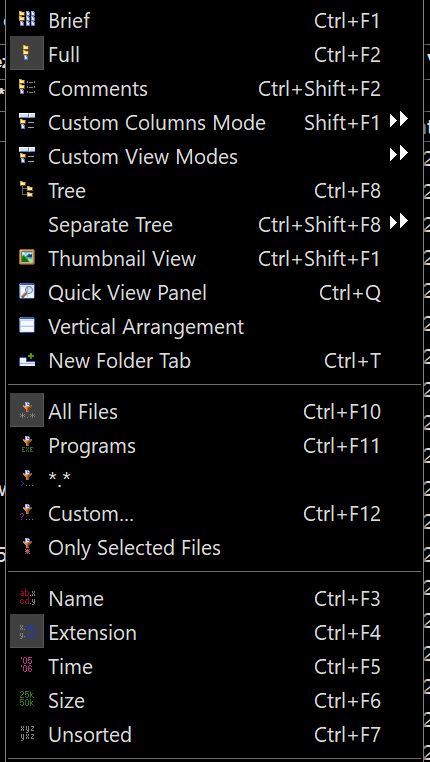Click the Size sort icon
This screenshot has height=762, width=430.
pyautogui.click(x=27, y=699)
